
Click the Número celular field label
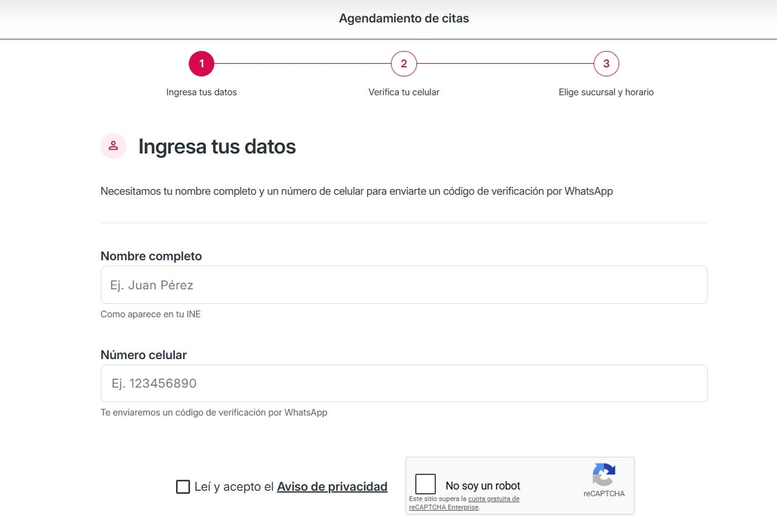click(144, 355)
